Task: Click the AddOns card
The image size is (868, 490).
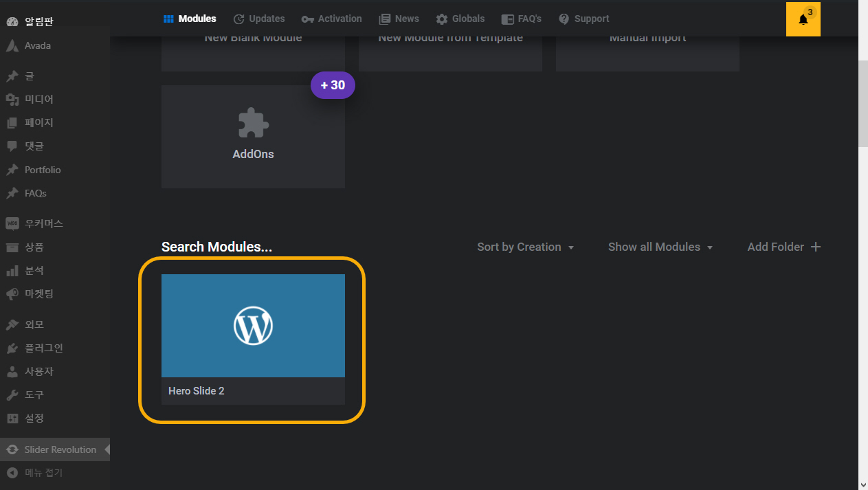Action: coord(253,137)
